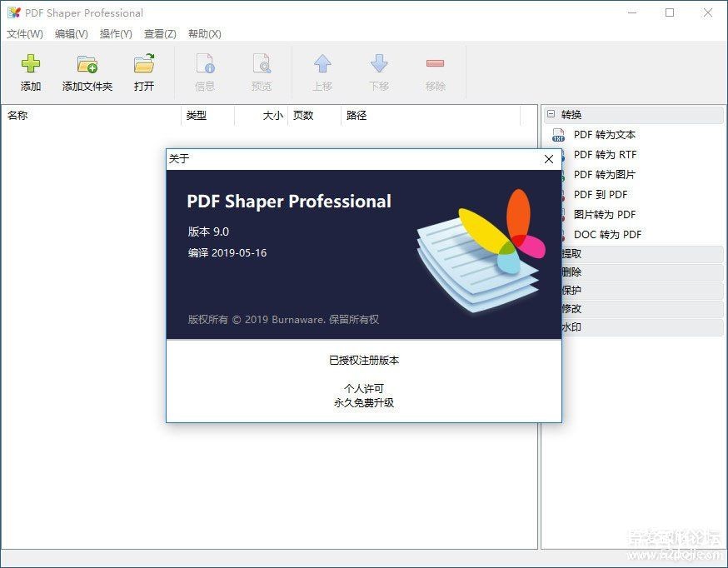The height and width of the screenshot is (568, 728).
Task: Click the copyright Burnaware text
Action: tap(283, 320)
